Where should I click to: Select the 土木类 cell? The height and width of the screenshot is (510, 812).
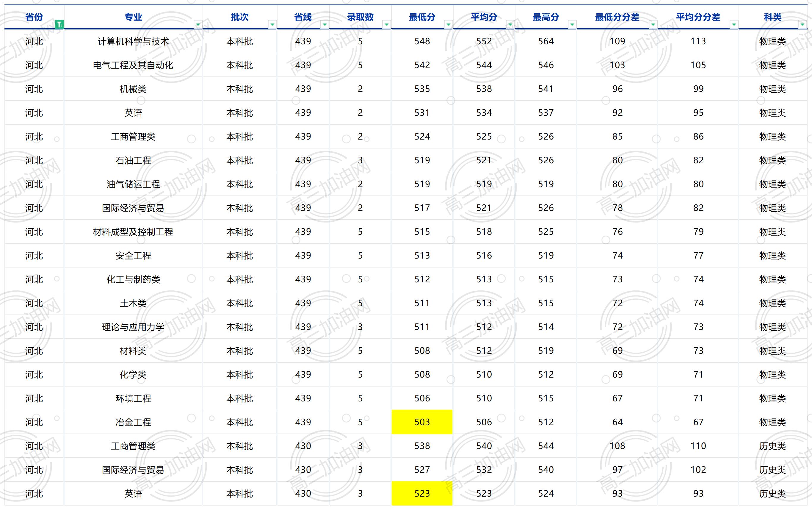133,303
